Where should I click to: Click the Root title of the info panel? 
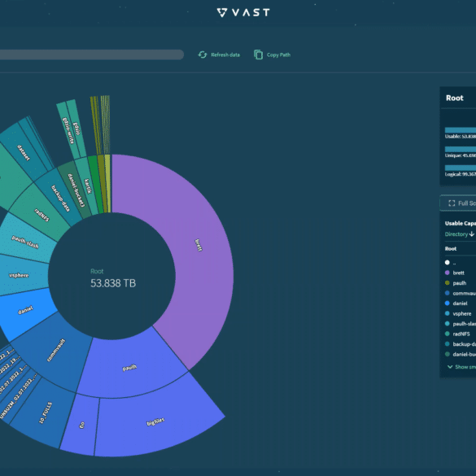(455, 98)
